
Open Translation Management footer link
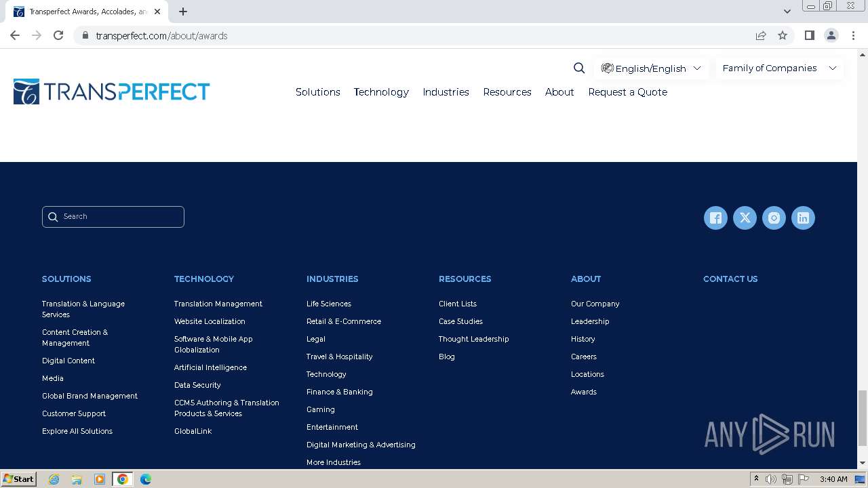[x=218, y=304]
